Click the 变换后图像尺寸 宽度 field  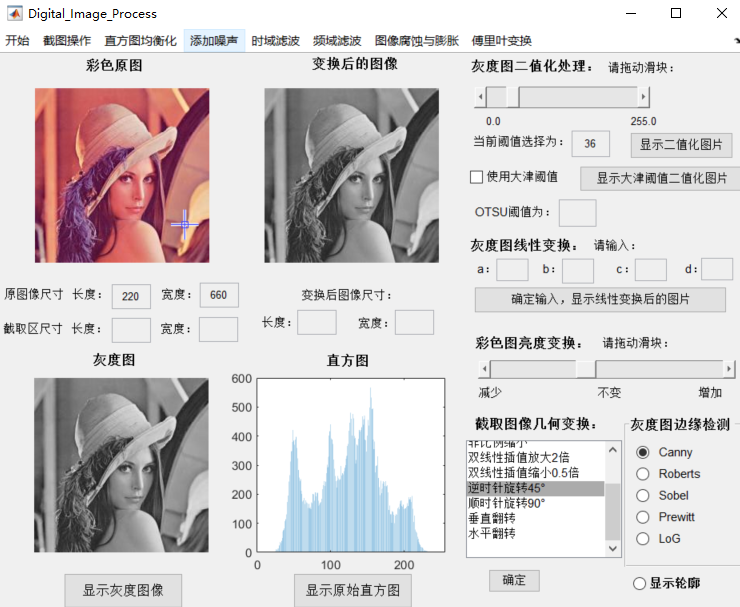pyautogui.click(x=414, y=322)
